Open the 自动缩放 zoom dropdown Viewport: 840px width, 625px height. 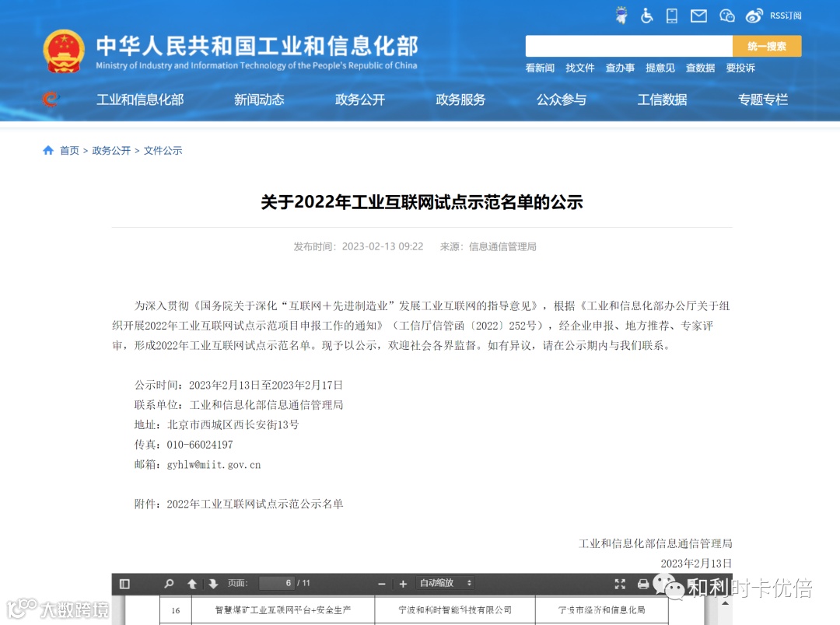point(445,583)
